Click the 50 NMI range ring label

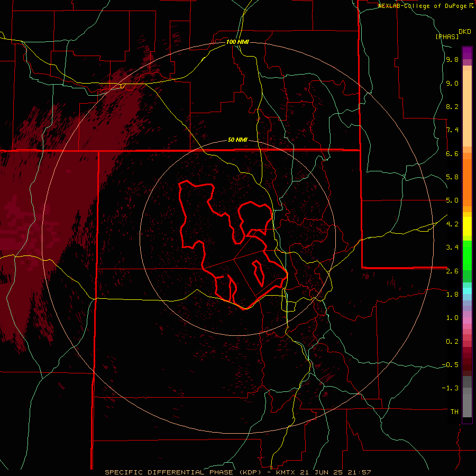click(x=237, y=140)
